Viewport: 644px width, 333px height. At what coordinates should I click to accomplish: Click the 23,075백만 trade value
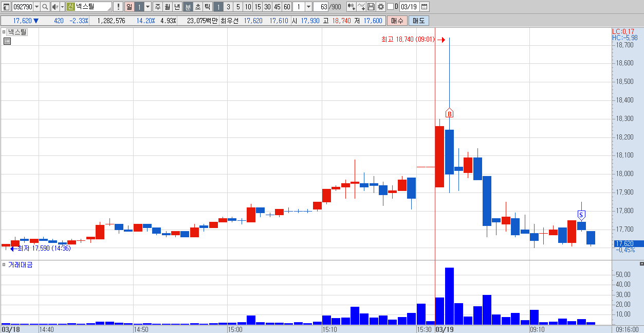coord(203,21)
